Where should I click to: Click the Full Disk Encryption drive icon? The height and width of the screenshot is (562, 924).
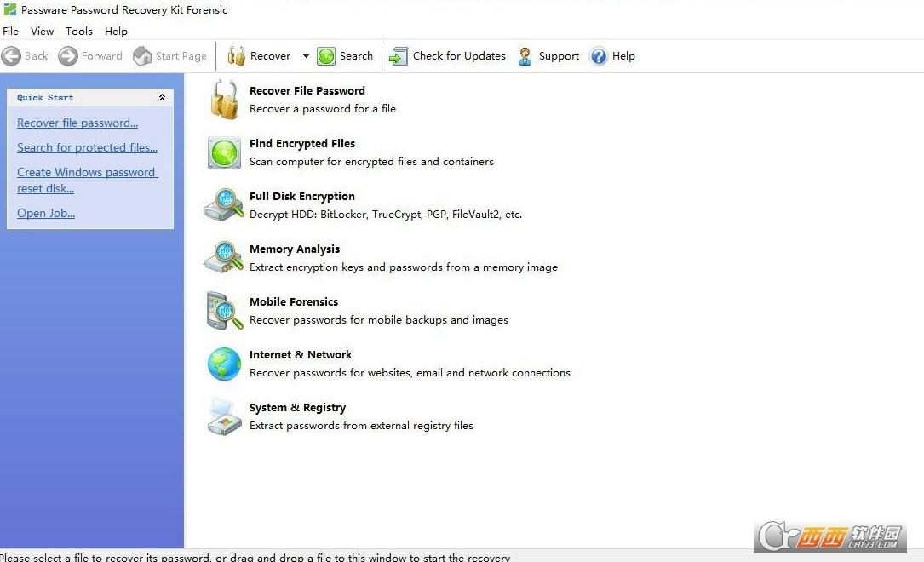coord(224,205)
